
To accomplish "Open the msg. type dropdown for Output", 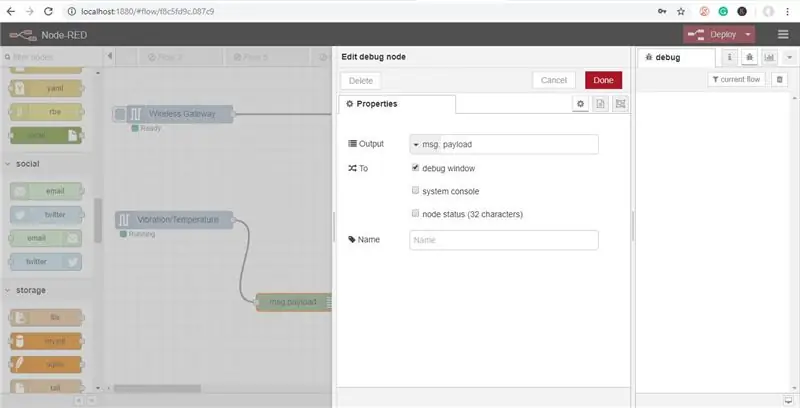I will 424,144.
